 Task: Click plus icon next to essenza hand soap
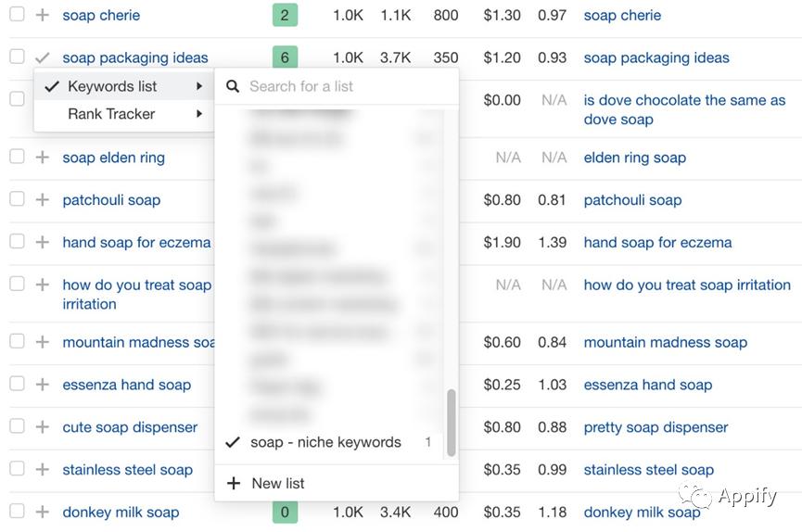coord(42,385)
